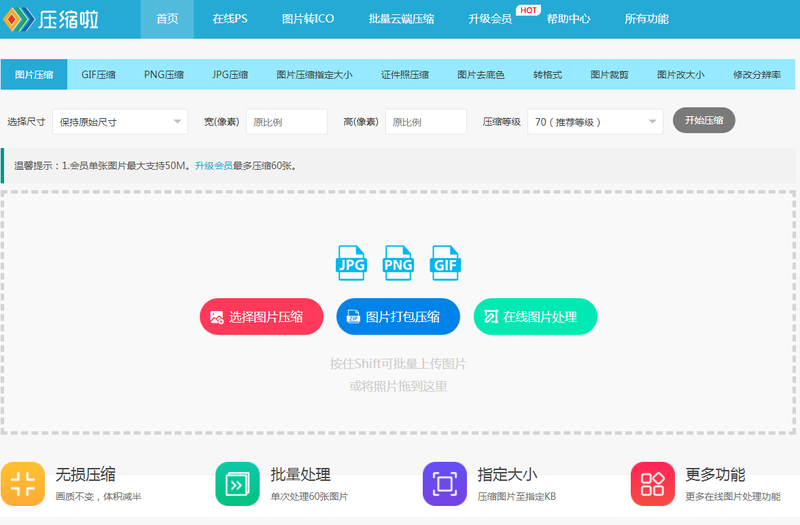Open the 压缩等级 dropdown showing 70
The width and height of the screenshot is (800, 525).
(595, 122)
